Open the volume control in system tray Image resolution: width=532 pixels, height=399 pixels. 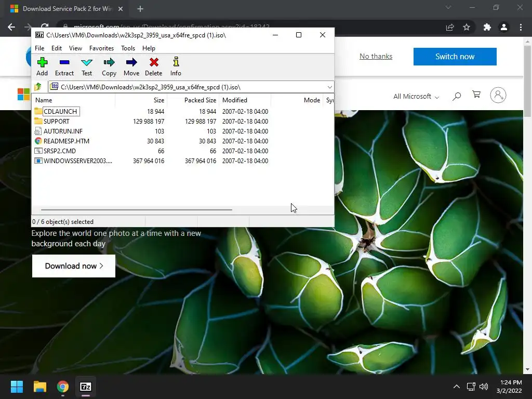click(x=484, y=387)
